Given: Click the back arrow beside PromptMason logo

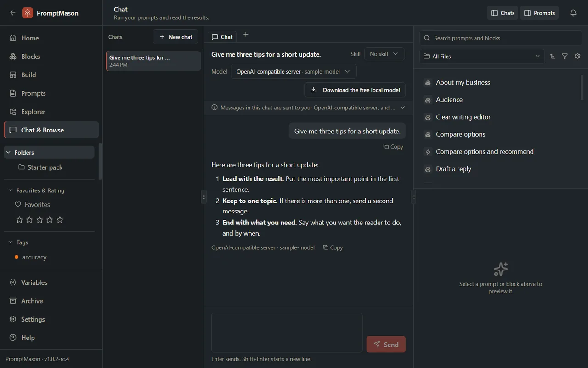Looking at the screenshot, I should pos(13,13).
